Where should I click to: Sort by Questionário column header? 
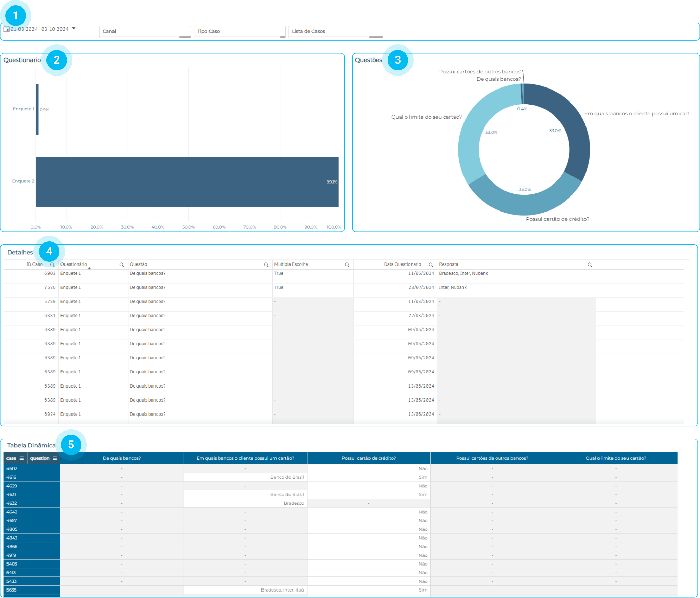[x=74, y=264]
